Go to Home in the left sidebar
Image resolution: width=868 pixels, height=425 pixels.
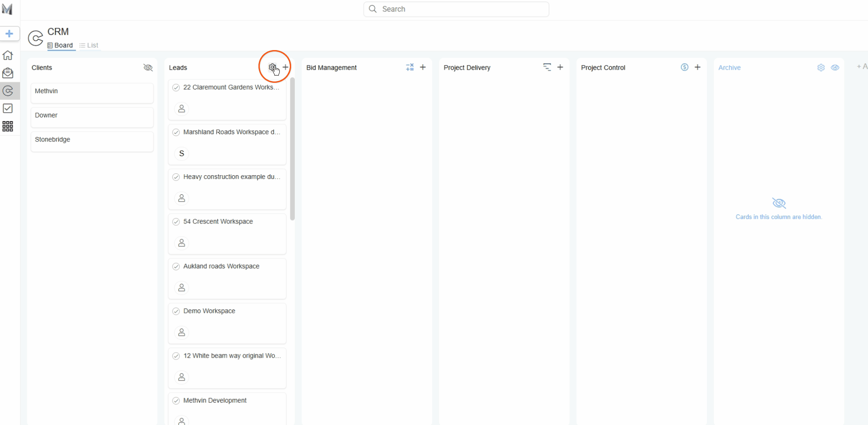tap(8, 56)
